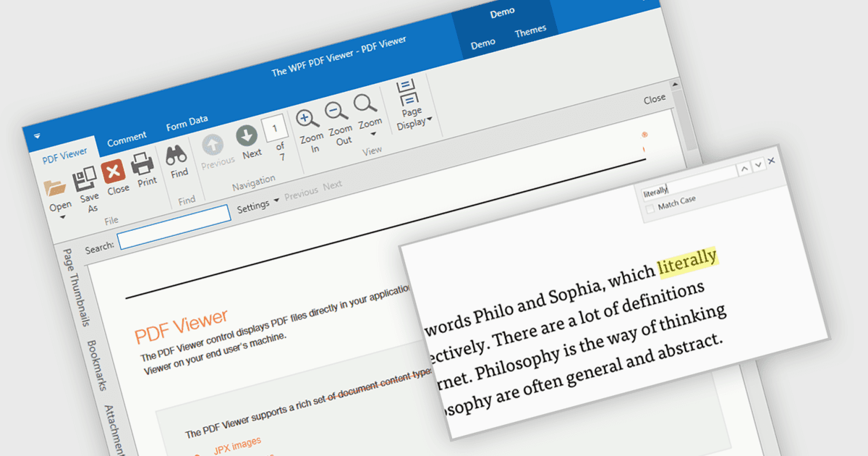This screenshot has width=868, height=456.
Task: Click the JPX images list item
Action: [x=237, y=445]
